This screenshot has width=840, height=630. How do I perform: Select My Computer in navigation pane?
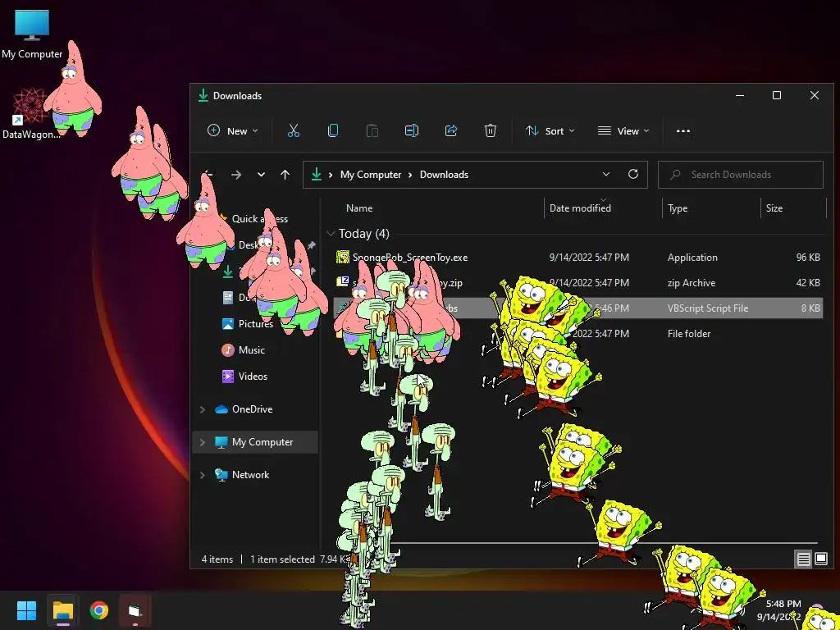pos(254,442)
